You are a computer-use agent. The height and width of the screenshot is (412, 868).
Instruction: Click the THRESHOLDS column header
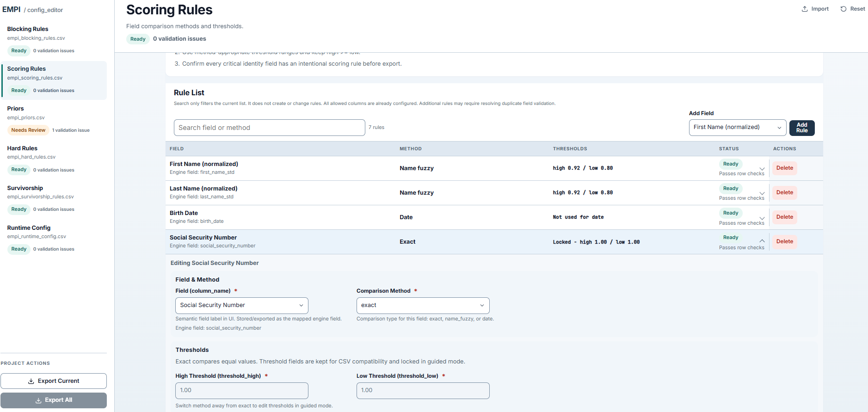(570, 149)
